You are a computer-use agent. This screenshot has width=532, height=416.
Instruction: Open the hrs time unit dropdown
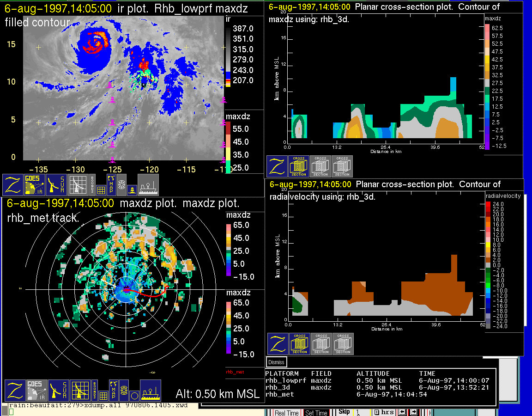click(x=384, y=412)
